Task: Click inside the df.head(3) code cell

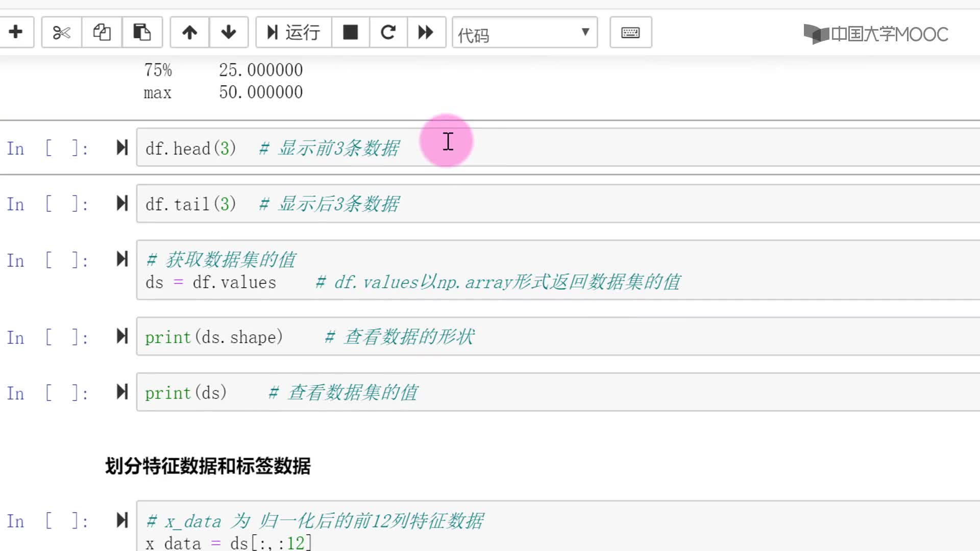Action: [x=558, y=147]
